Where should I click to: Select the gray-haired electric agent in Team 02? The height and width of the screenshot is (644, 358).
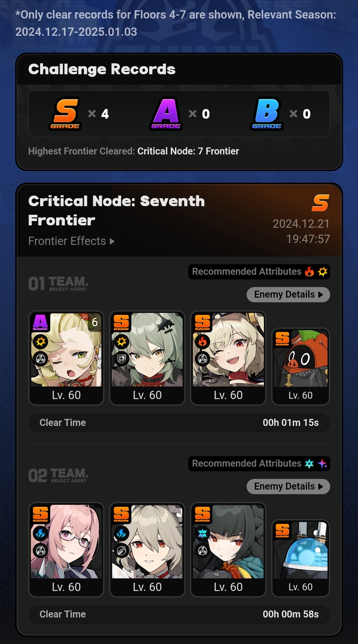coord(147,550)
